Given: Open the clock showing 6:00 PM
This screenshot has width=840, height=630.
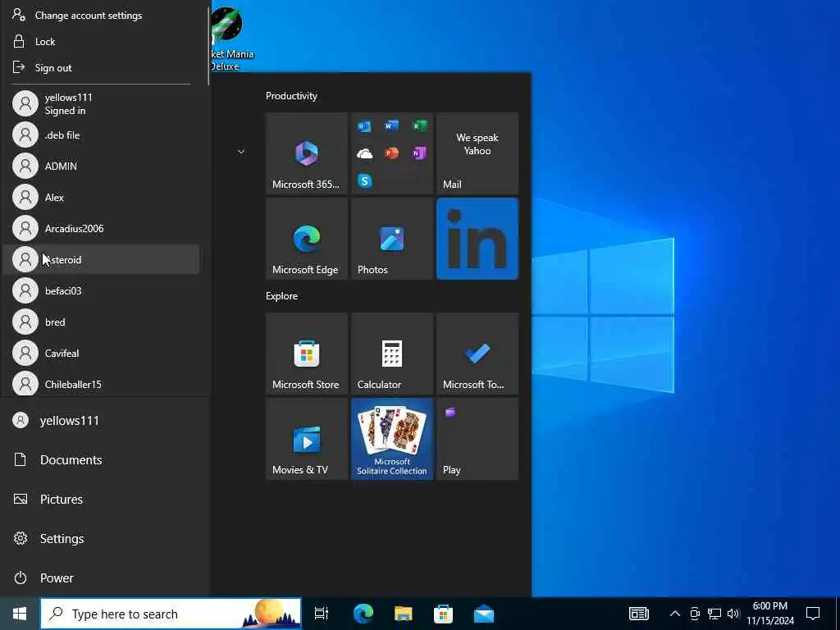Looking at the screenshot, I should coord(769,614).
